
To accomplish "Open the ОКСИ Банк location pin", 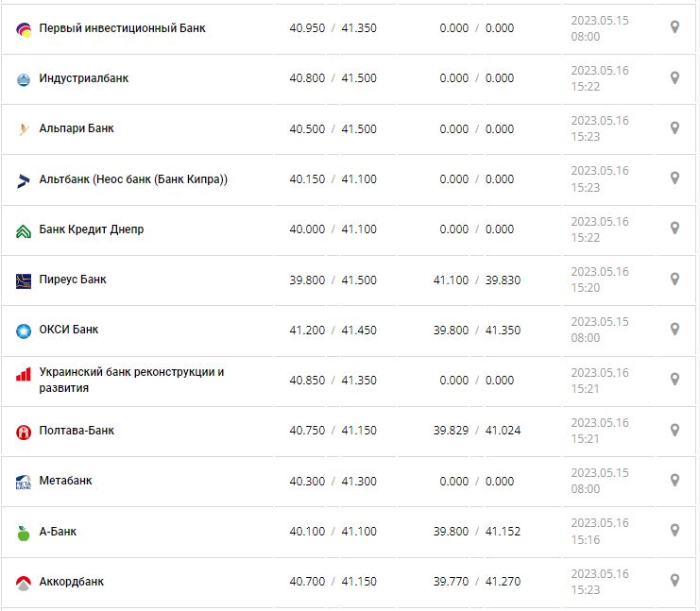I will click(x=674, y=329).
